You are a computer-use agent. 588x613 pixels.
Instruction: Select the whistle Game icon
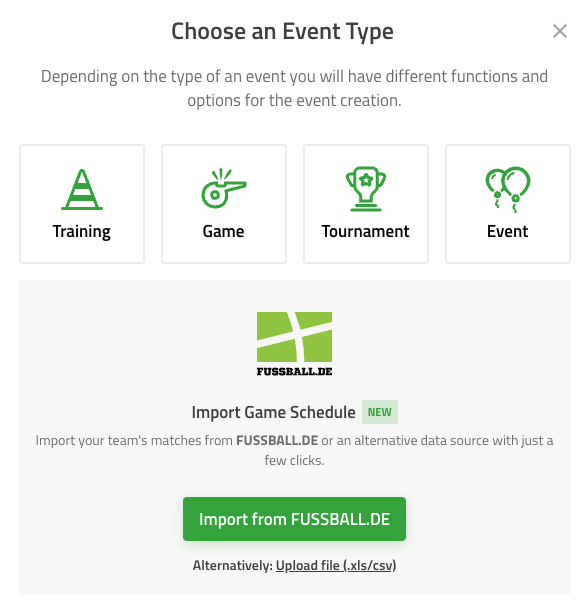(224, 188)
